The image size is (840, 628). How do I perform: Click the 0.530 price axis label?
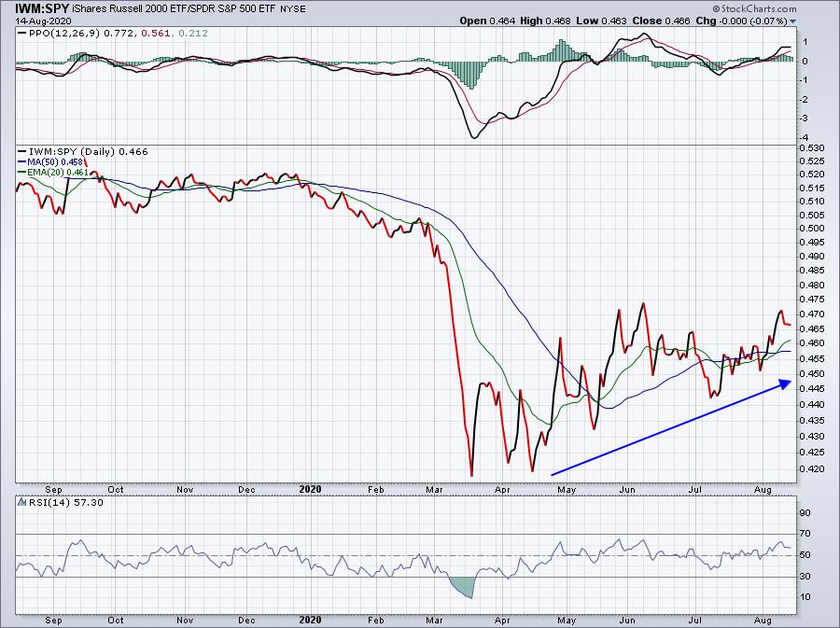pyautogui.click(x=811, y=147)
